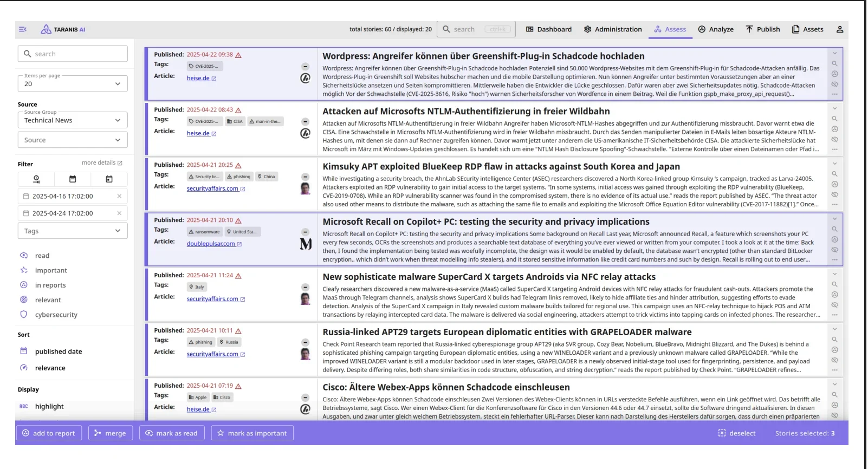Click the report circle icon on the Microsoft Recall story
868x469 pixels.
click(x=834, y=239)
